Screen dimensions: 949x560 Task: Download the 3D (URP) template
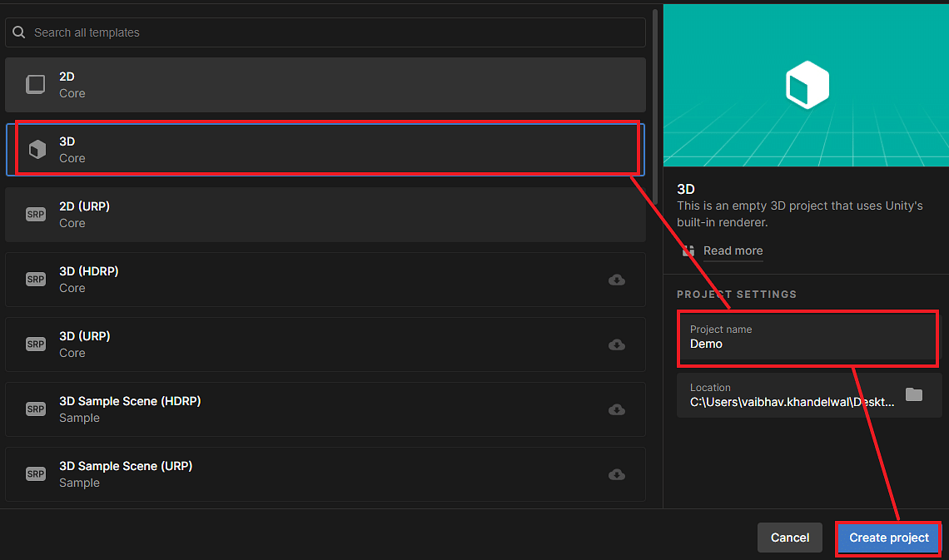click(617, 344)
